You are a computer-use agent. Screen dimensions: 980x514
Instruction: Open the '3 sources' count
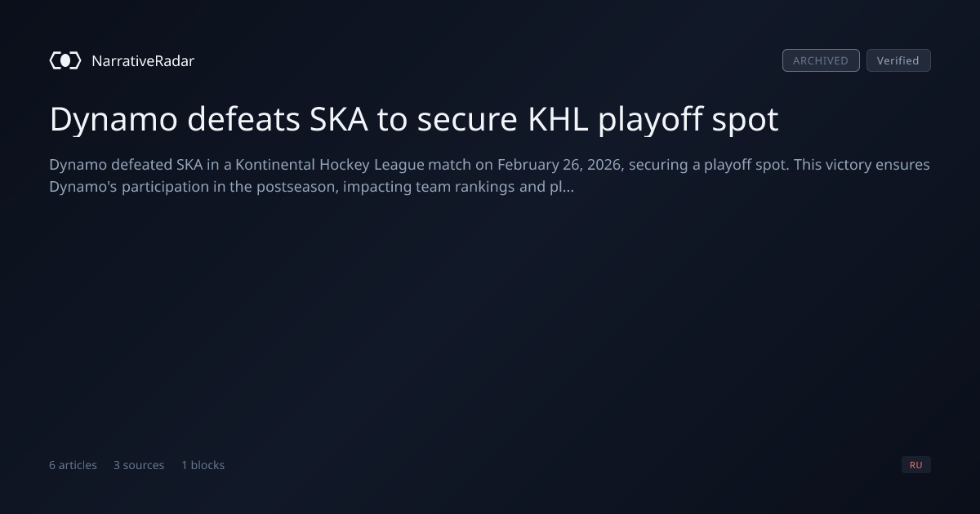click(x=139, y=465)
